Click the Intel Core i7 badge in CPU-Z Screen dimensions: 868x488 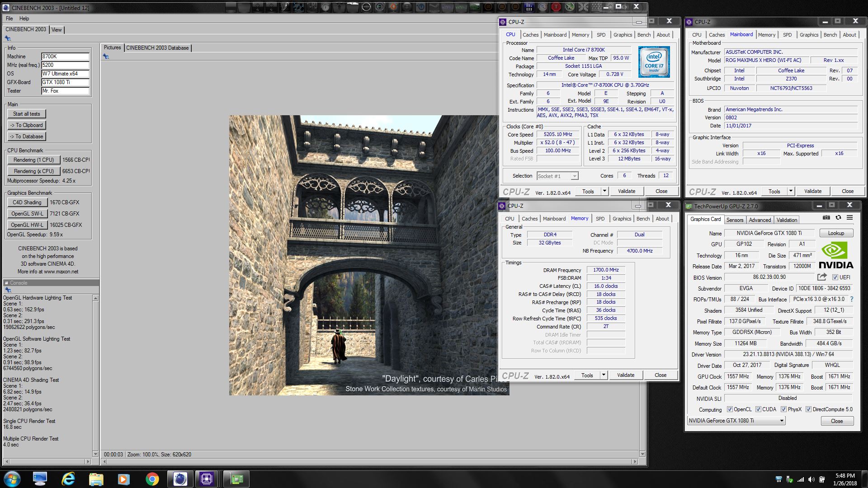click(x=654, y=62)
